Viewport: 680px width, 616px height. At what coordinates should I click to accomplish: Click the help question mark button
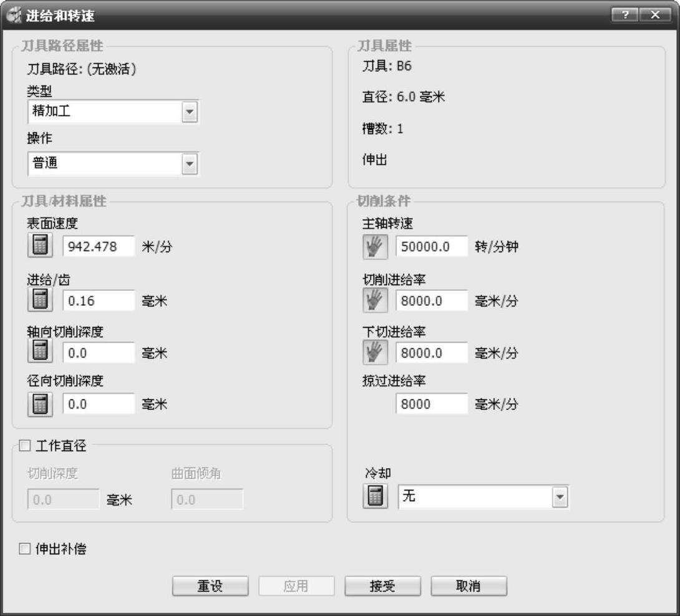click(x=624, y=15)
